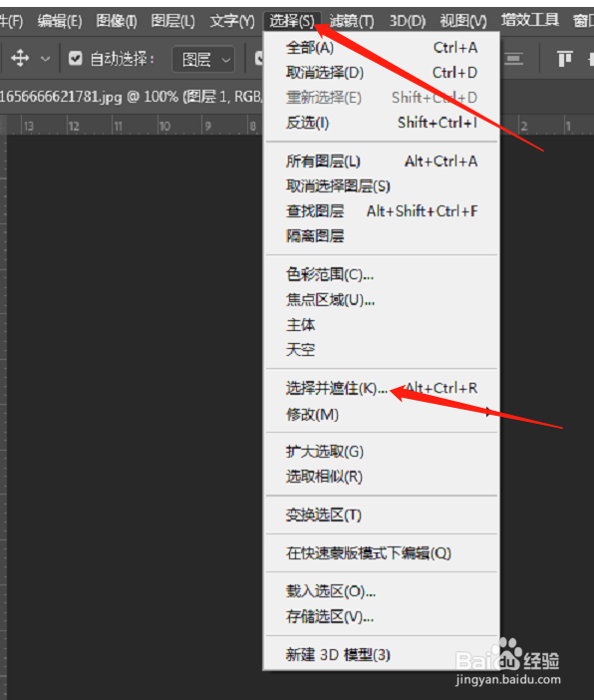Close the 选择(S) menu

tap(292, 21)
